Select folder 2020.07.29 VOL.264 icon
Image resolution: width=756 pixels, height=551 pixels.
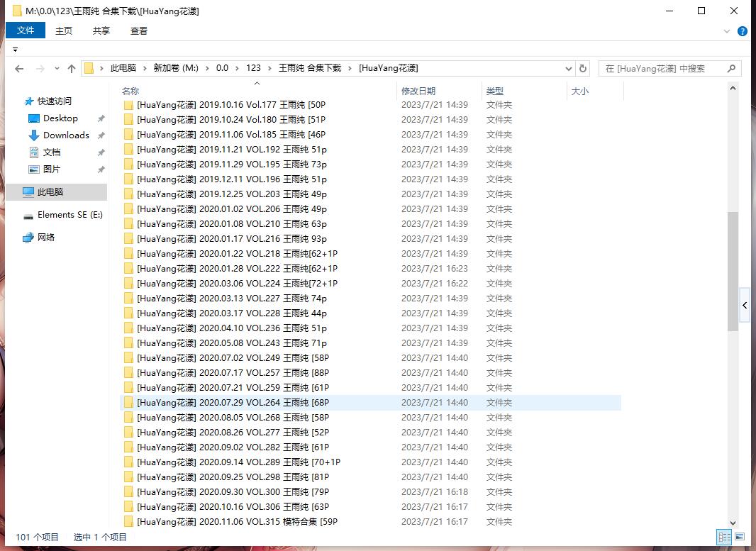(x=128, y=403)
